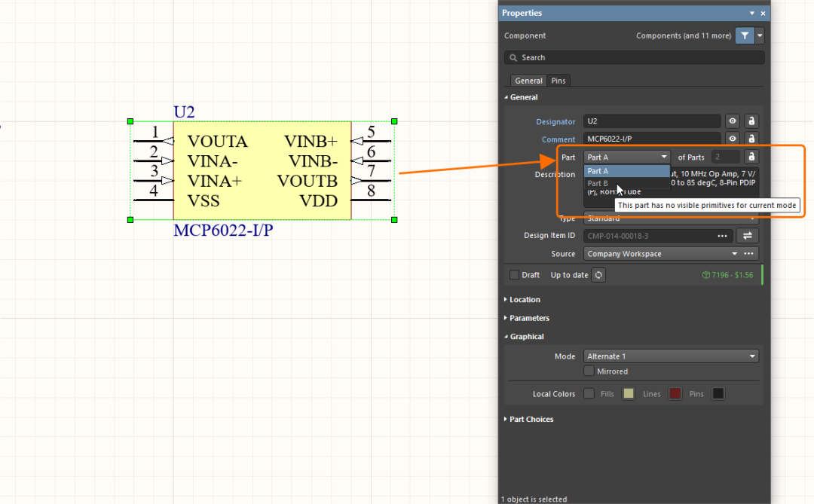Screen dimensions: 814x504
Task: Click the Search field in Properties panel
Action: [634, 57]
